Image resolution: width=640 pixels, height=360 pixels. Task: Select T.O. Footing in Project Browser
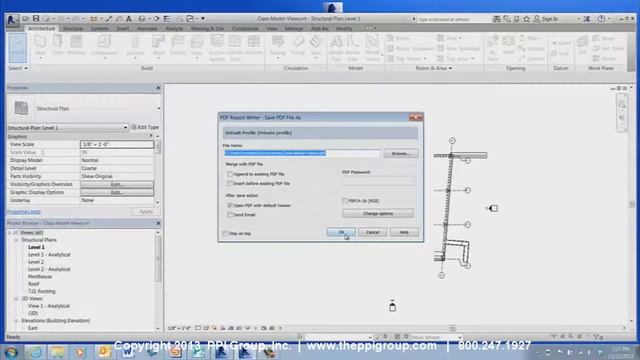[42, 291]
